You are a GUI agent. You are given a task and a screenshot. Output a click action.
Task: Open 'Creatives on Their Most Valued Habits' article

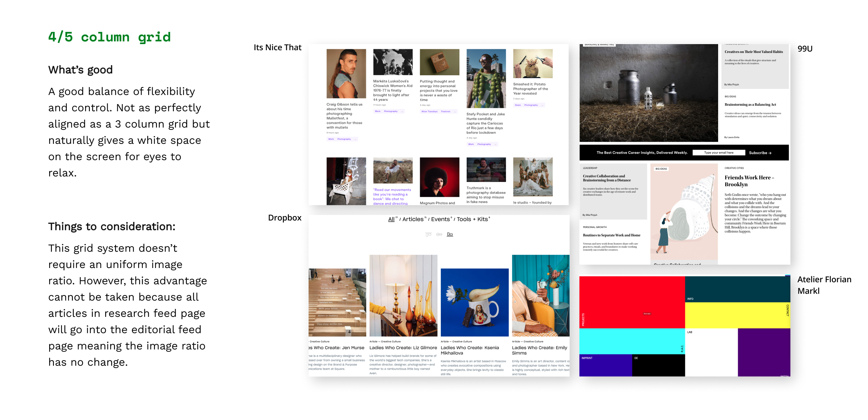tap(754, 52)
